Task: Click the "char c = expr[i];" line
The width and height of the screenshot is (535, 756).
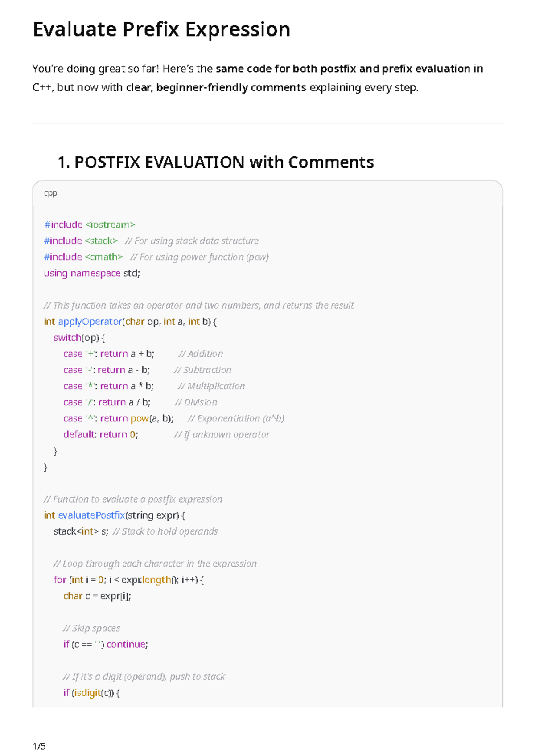Action: [97, 596]
